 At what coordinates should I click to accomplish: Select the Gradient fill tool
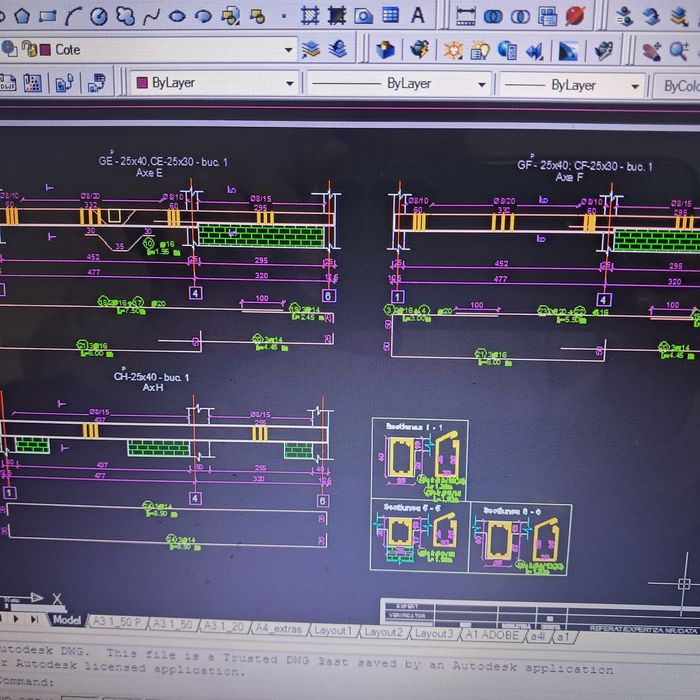[x=337, y=16]
